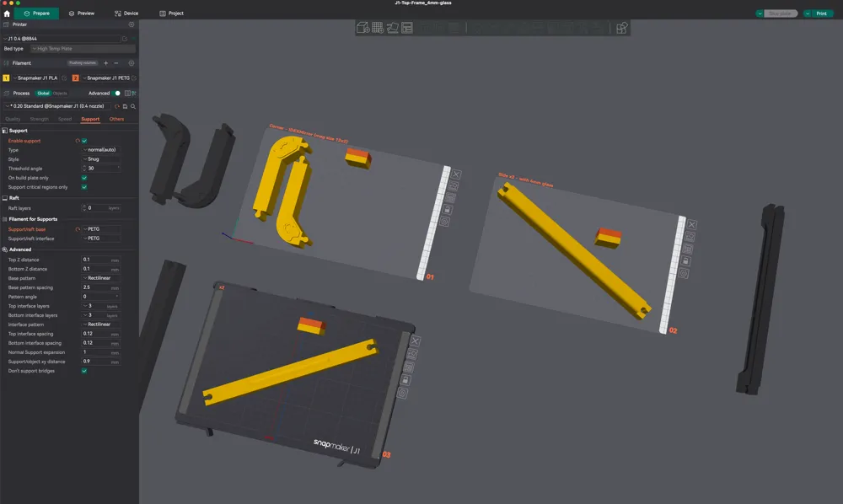Viewport: 843px width, 504px height.
Task: Expand the Base pattern Rectilinear dropdown
Action: pos(100,278)
